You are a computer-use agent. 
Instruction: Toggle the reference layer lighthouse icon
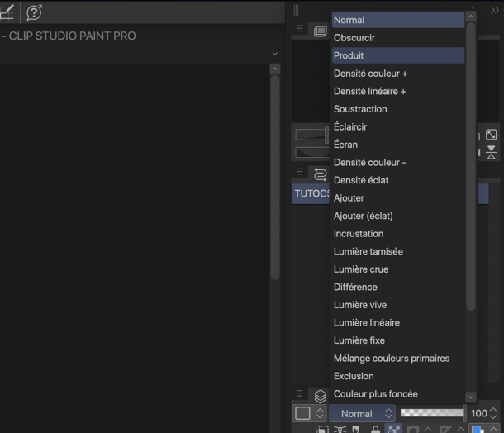pyautogui.click(x=340, y=430)
